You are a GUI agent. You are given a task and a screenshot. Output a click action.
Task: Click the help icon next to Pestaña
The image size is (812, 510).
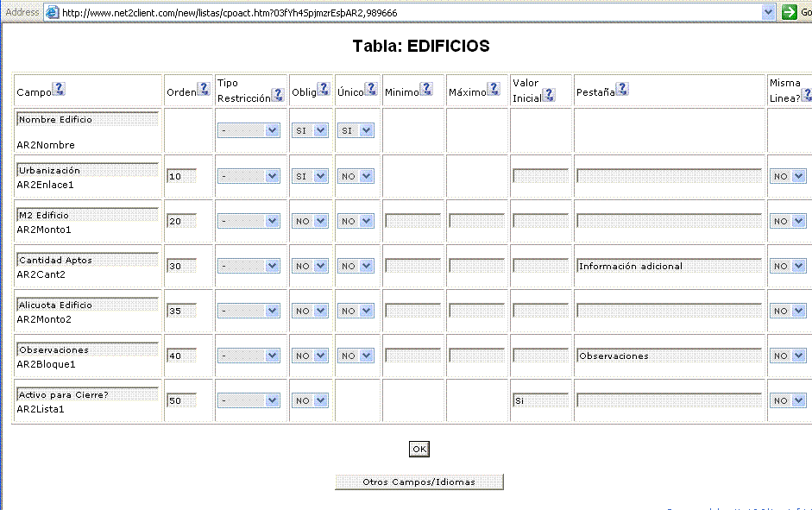click(622, 89)
